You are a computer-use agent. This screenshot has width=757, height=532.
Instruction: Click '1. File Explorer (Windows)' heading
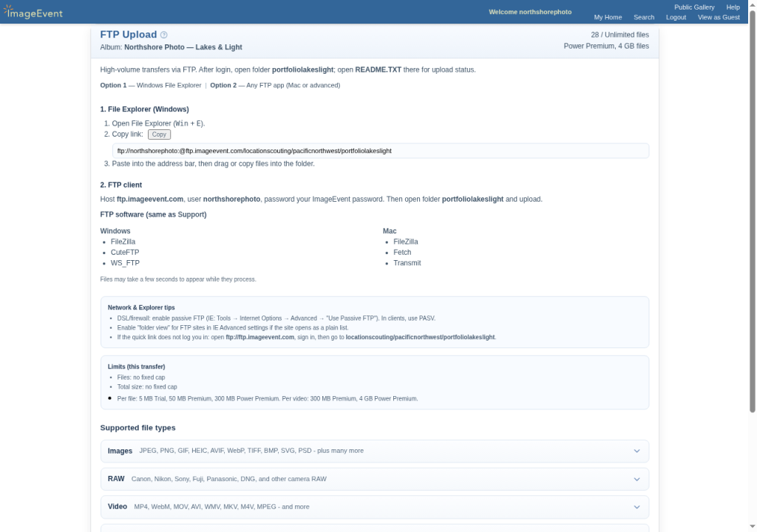144,109
